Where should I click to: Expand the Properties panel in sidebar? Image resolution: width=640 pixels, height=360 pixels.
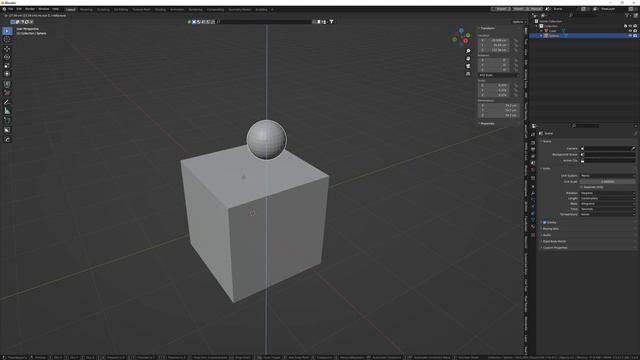[486, 123]
